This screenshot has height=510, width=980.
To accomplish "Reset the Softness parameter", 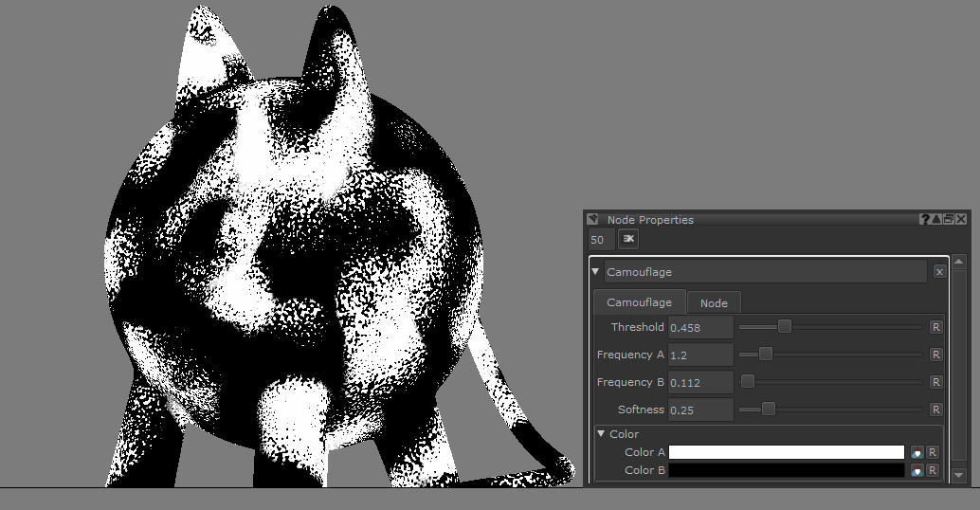I will [x=935, y=410].
